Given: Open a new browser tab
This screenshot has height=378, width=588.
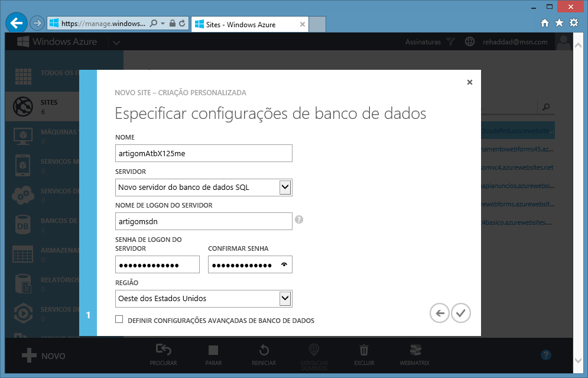Looking at the screenshot, I should coord(317,24).
